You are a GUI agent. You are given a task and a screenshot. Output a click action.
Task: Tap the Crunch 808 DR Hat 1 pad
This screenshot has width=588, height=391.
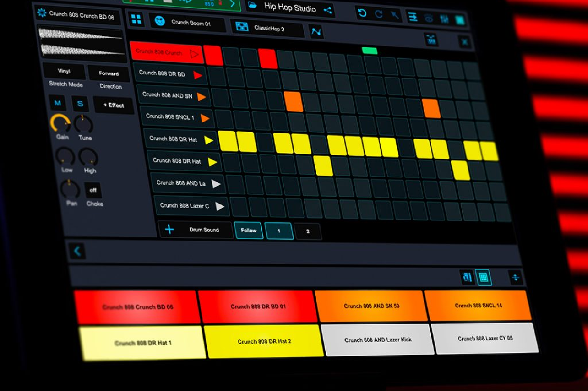coord(143,343)
